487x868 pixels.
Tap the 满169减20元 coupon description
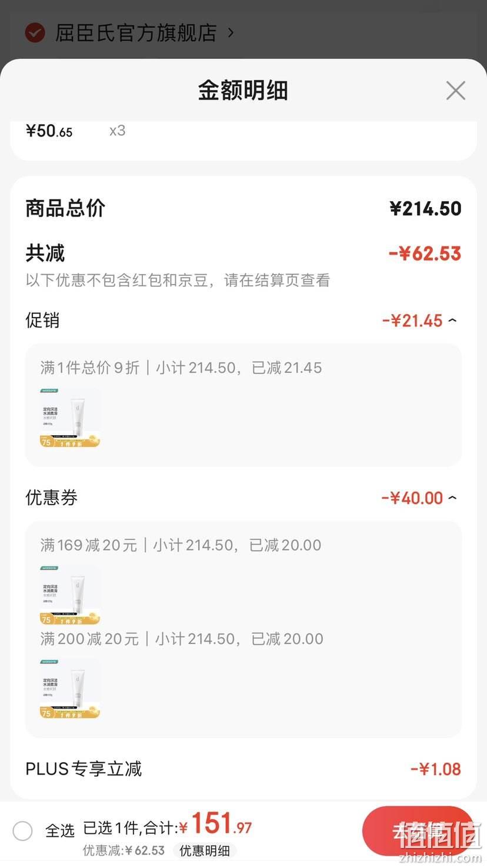(x=89, y=545)
